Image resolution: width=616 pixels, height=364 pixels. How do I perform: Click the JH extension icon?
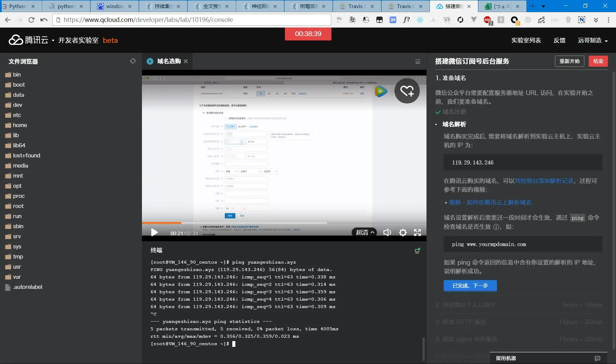393,20
